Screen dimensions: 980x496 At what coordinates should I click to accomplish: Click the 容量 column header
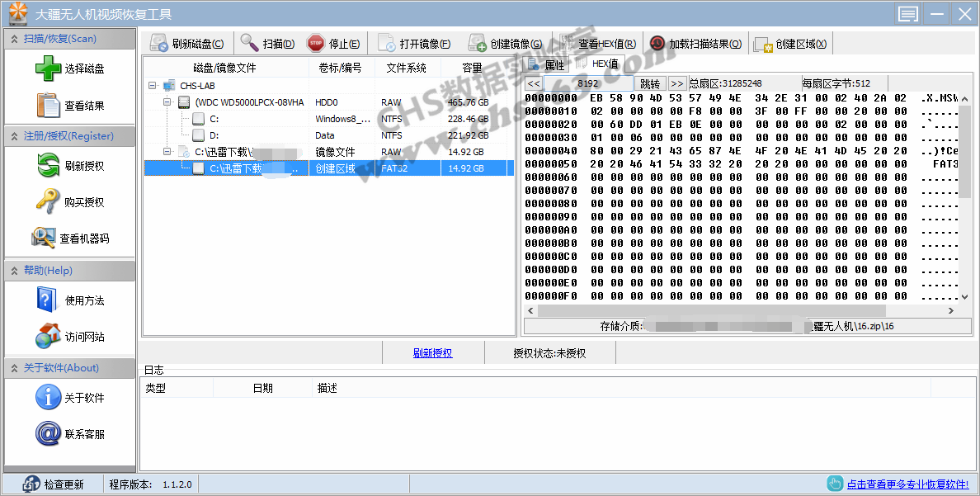[473, 68]
